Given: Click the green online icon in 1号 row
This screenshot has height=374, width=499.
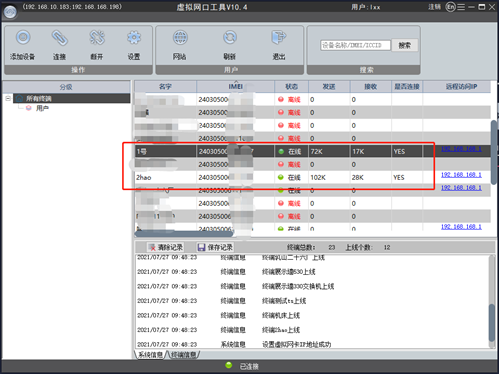Looking at the screenshot, I should (281, 151).
